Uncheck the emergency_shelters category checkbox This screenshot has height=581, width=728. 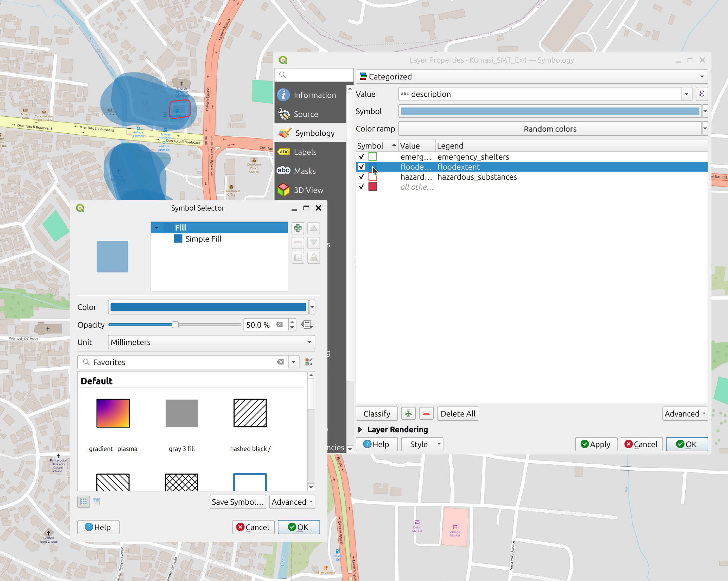point(362,157)
